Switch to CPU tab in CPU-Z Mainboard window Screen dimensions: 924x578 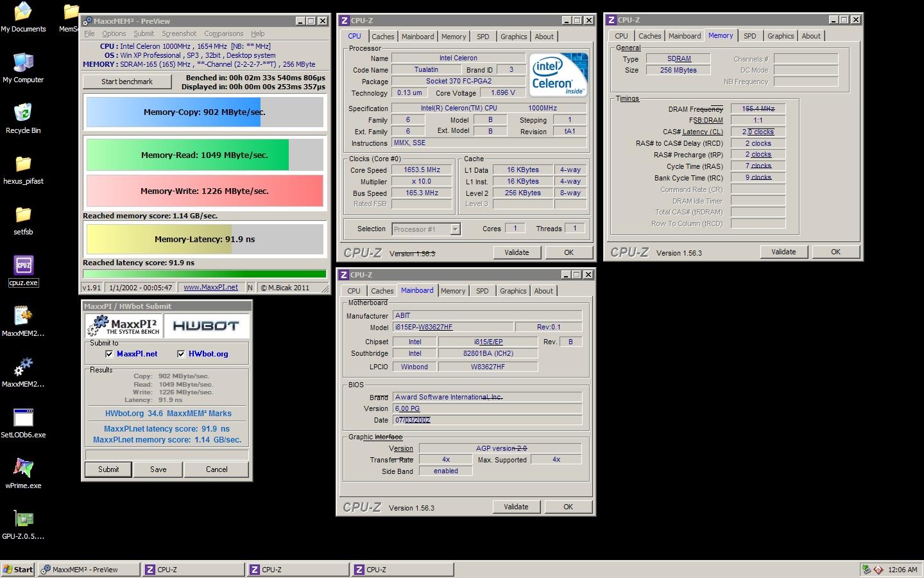[354, 291]
